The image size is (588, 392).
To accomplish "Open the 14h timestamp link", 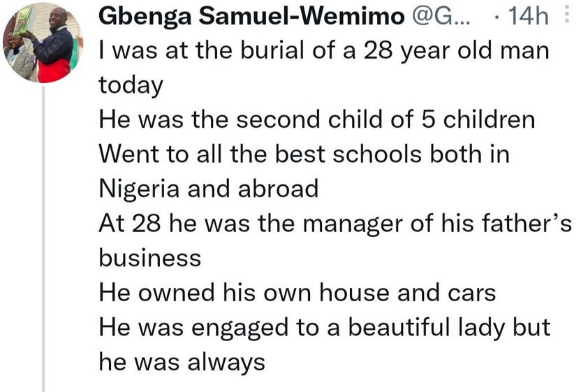I will (x=528, y=16).
